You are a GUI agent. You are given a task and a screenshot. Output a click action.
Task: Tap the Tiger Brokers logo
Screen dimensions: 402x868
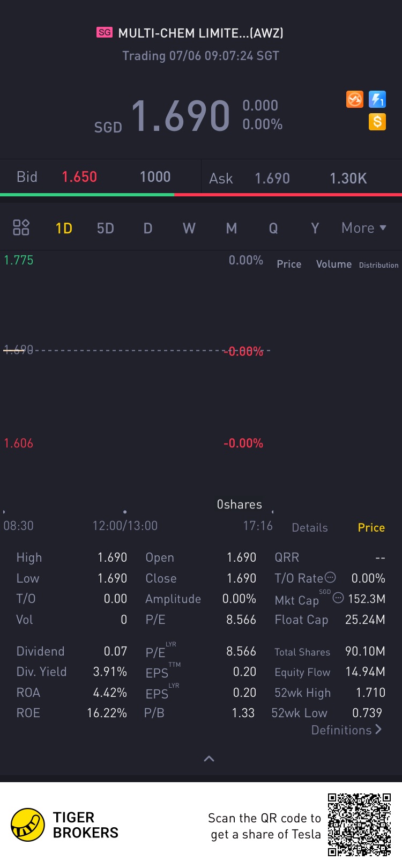pyautogui.click(x=28, y=825)
